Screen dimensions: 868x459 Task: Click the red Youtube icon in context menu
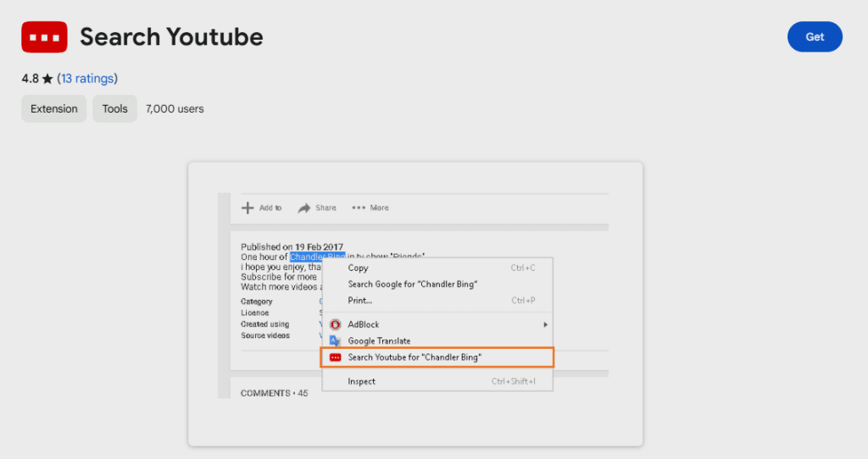[x=336, y=357]
